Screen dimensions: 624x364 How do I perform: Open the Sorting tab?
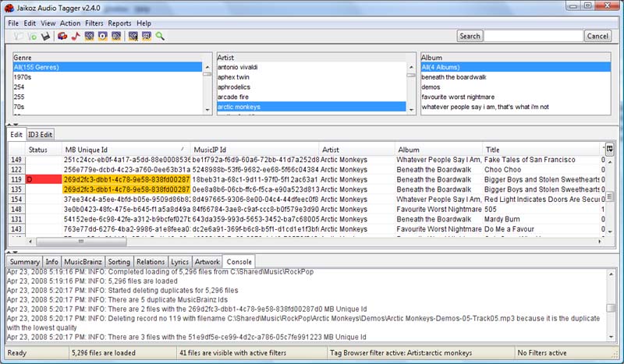tap(119, 262)
